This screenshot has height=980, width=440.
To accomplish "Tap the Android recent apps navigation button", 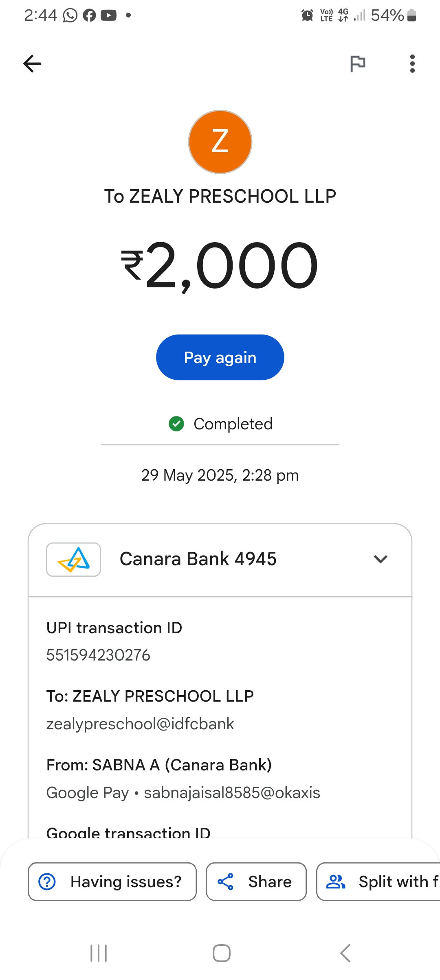I will (99, 953).
